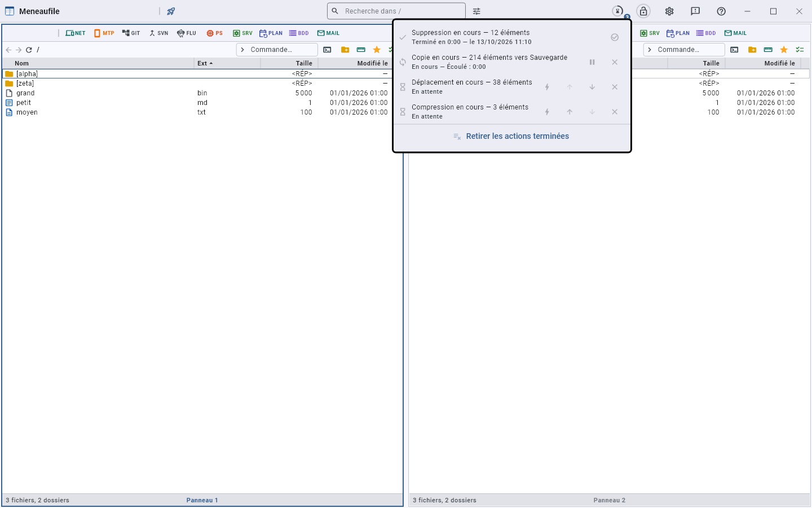Open MAIL tool in Panneau 1 toolbar
The height and width of the screenshot is (508, 812).
coord(328,33)
